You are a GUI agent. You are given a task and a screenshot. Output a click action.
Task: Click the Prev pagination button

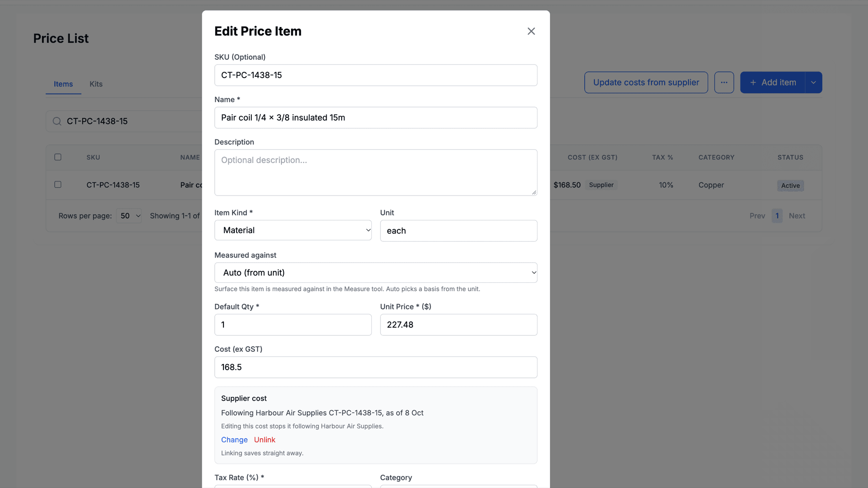click(x=757, y=216)
